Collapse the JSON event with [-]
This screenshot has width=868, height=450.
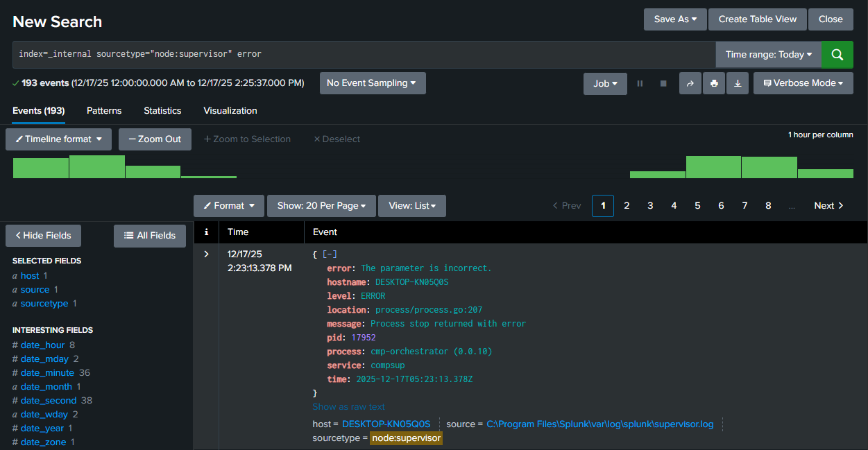click(330, 254)
